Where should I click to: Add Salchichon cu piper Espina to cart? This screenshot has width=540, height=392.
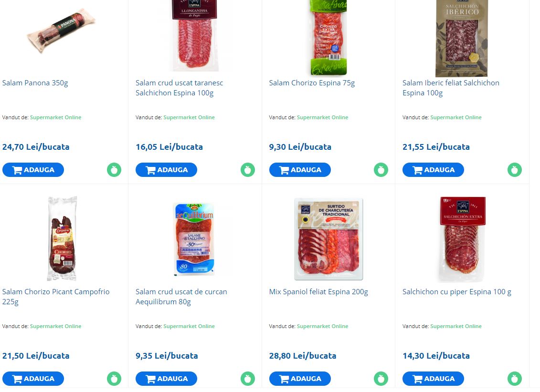point(433,379)
